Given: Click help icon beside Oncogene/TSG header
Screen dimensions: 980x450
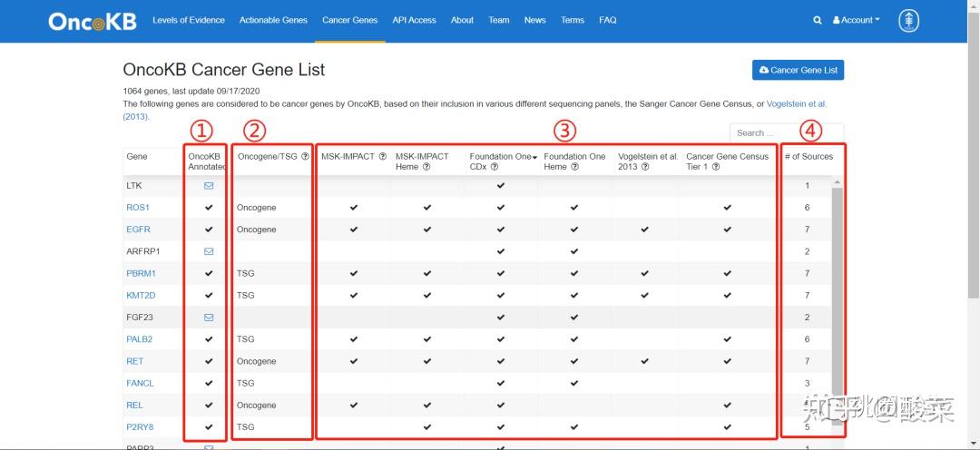Looking at the screenshot, I should (305, 156).
